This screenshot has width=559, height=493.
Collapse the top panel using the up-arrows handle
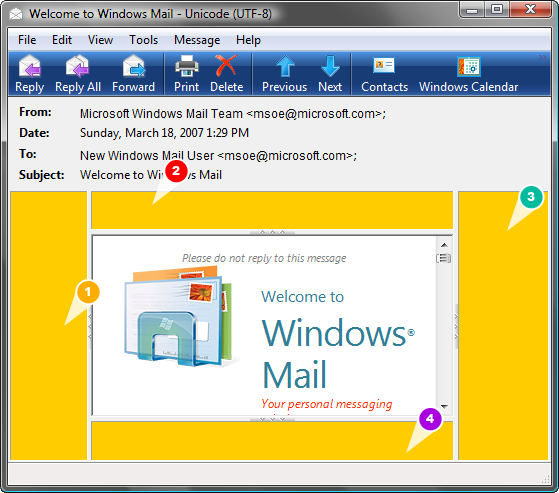(272, 232)
